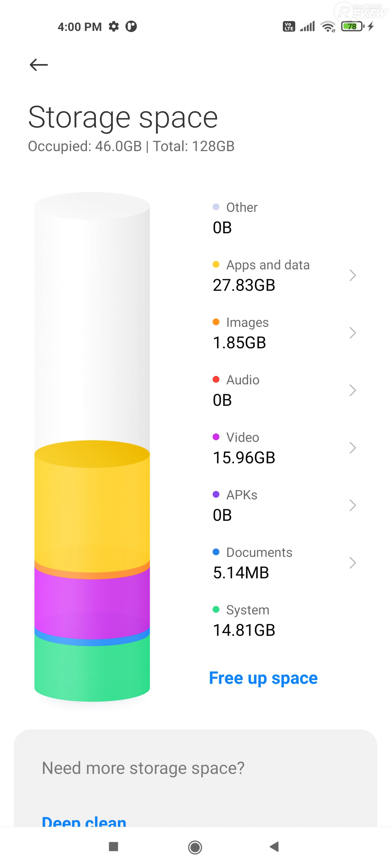Open the APKs storage category

click(242, 505)
